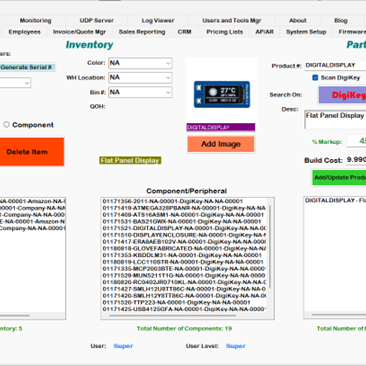Open the UDP Server tab
The image size is (366, 366).
point(96,20)
